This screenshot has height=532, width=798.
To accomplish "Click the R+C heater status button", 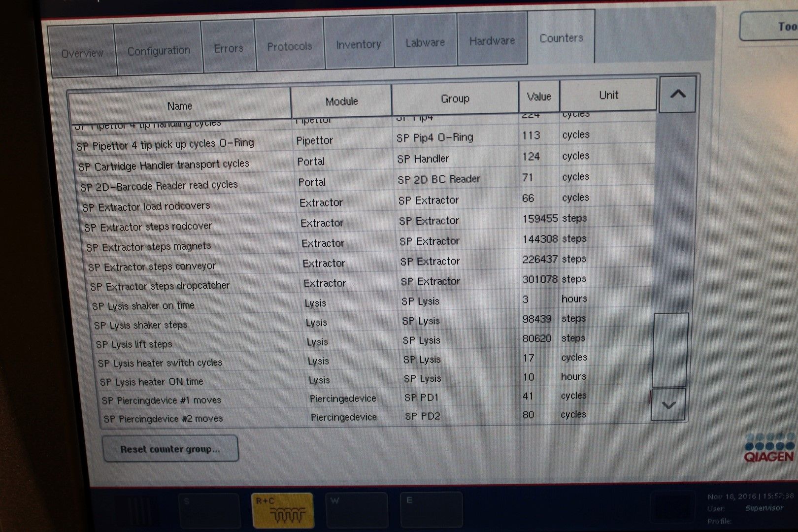I will 282,510.
